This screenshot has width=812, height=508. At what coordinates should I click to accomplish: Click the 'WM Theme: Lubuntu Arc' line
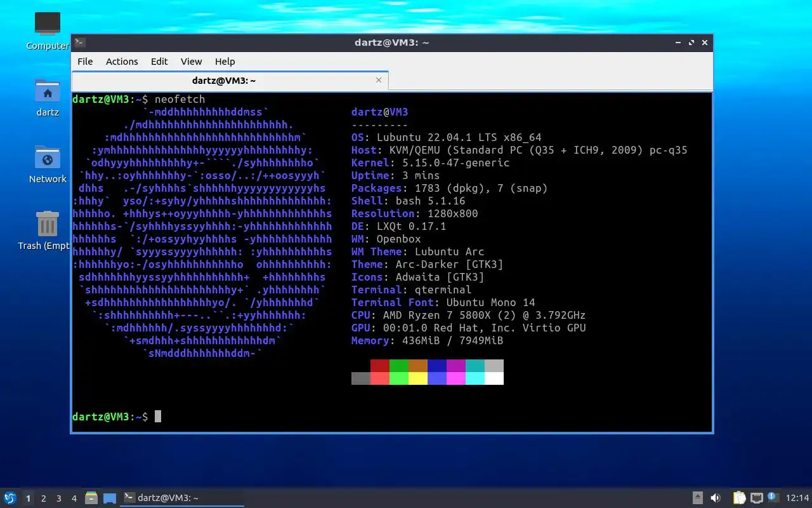tap(418, 251)
